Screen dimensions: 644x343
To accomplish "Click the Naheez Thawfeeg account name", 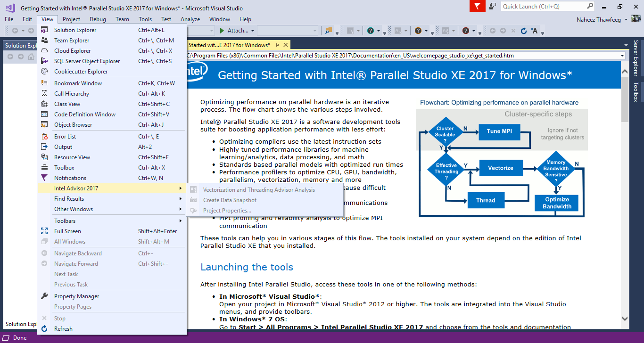I will 599,19.
